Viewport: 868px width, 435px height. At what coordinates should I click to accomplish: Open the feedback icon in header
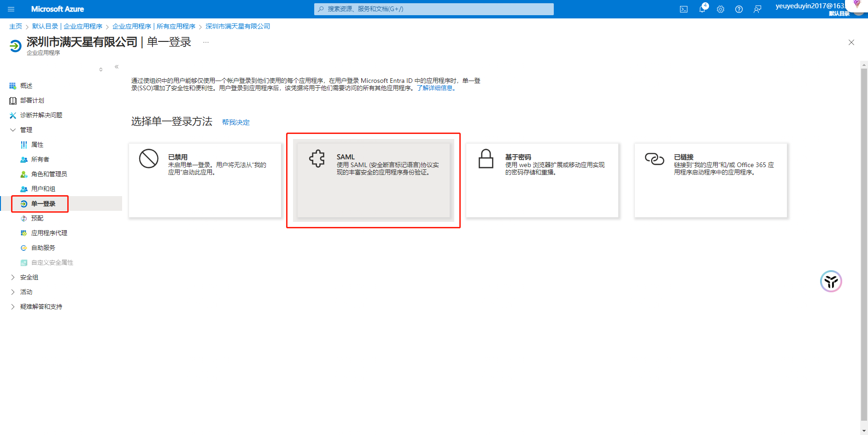pyautogui.click(x=757, y=9)
